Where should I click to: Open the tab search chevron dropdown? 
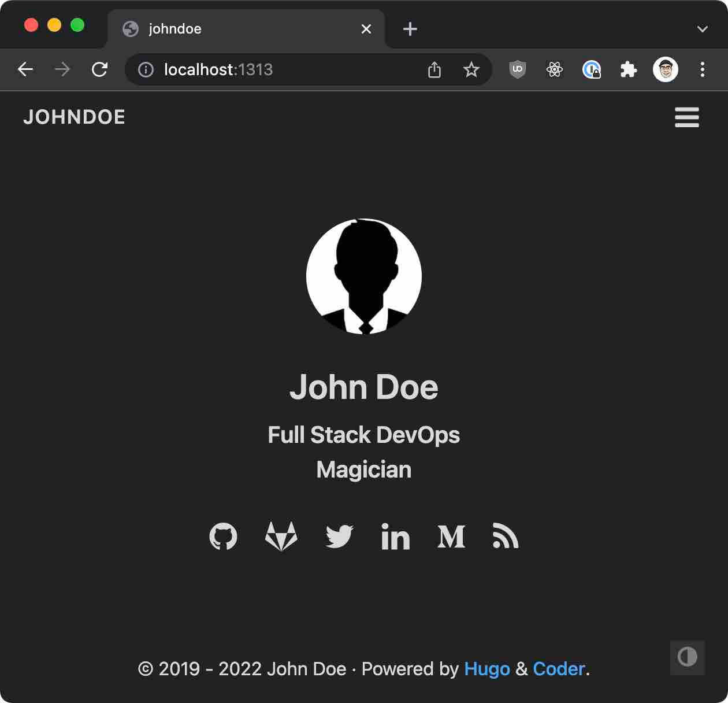702,29
